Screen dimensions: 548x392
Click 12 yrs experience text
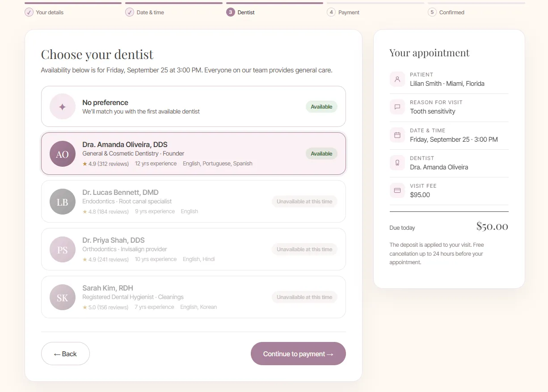[x=156, y=164]
